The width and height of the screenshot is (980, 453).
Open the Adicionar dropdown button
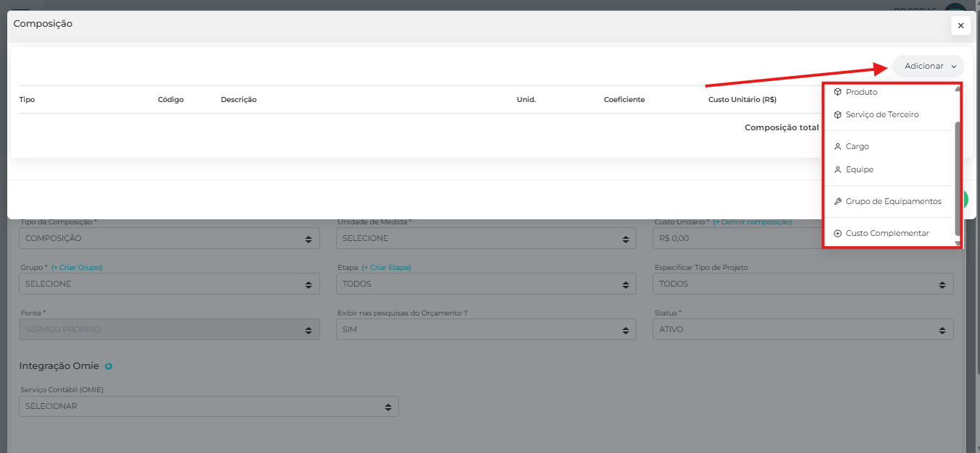[x=928, y=66]
